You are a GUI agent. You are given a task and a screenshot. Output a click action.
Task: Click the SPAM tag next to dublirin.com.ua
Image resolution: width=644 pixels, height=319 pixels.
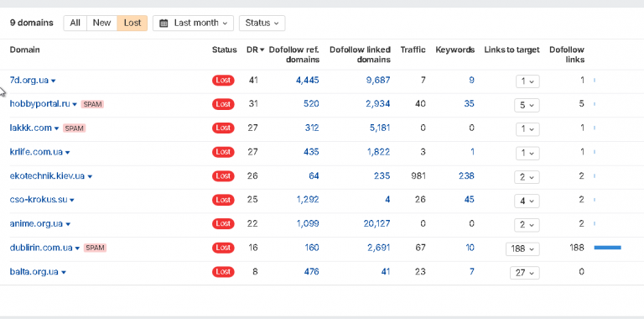tap(95, 248)
